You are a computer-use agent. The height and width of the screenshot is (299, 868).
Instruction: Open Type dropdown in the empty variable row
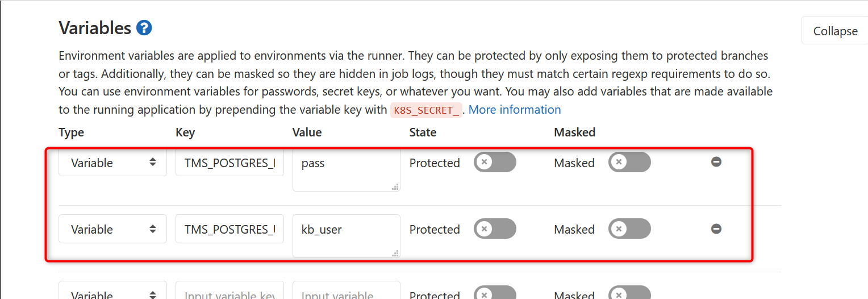click(112, 290)
